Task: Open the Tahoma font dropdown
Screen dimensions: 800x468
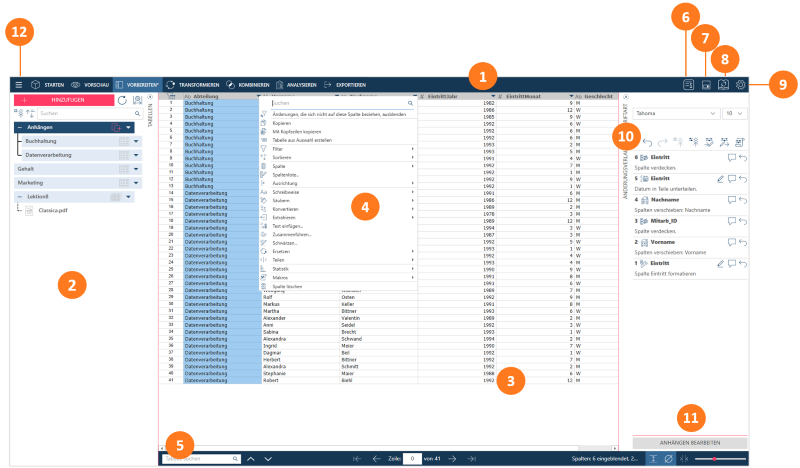Action: pyautogui.click(x=675, y=114)
